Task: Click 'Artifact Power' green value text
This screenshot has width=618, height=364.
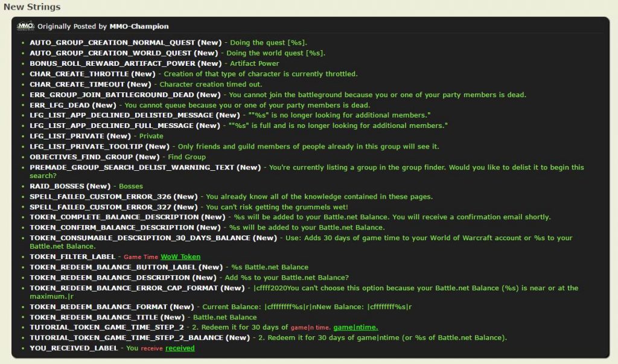Action: (x=255, y=63)
